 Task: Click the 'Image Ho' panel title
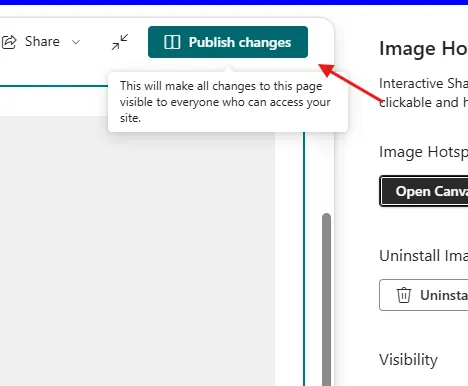(423, 49)
